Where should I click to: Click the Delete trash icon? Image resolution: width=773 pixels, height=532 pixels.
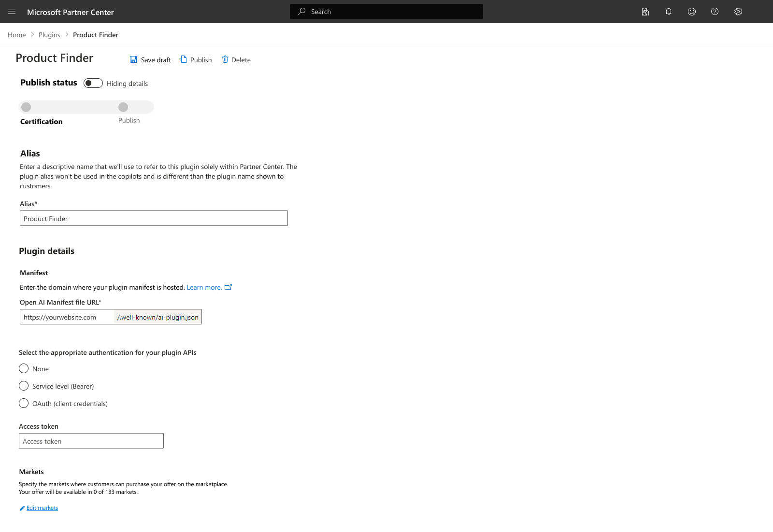pyautogui.click(x=225, y=59)
